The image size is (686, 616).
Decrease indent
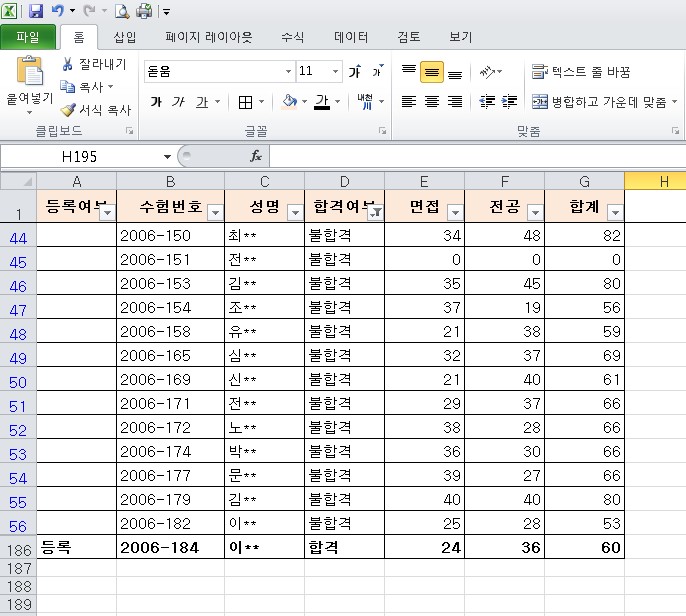[487, 102]
